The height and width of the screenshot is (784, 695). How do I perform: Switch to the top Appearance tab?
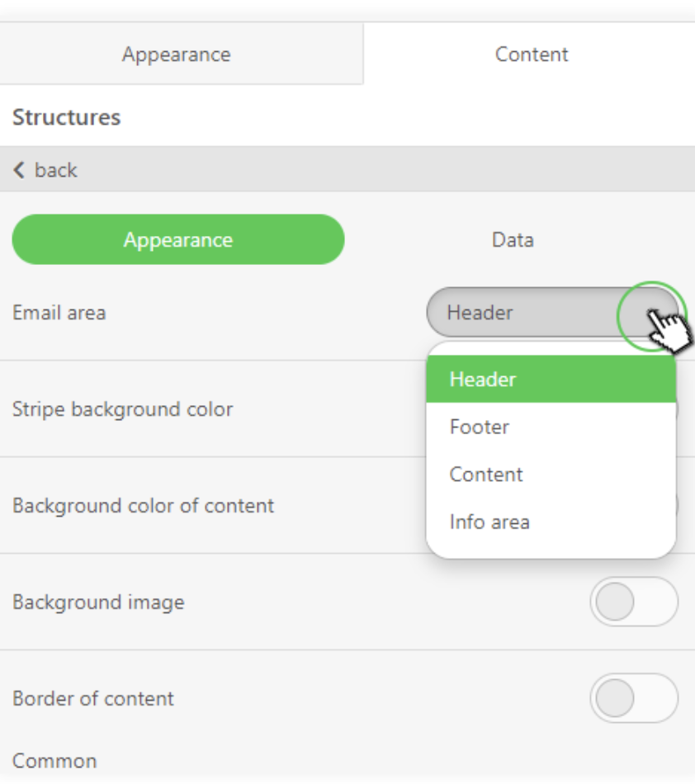(177, 54)
